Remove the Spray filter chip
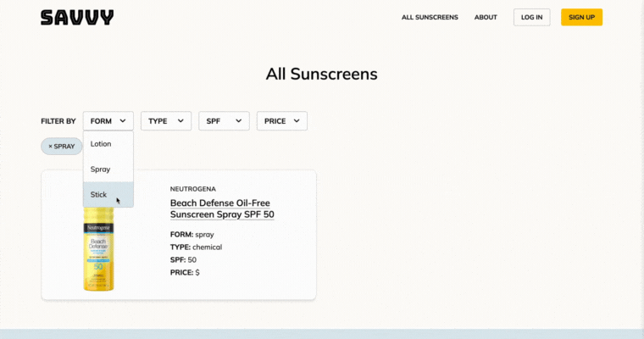644x339 pixels. coord(62,147)
